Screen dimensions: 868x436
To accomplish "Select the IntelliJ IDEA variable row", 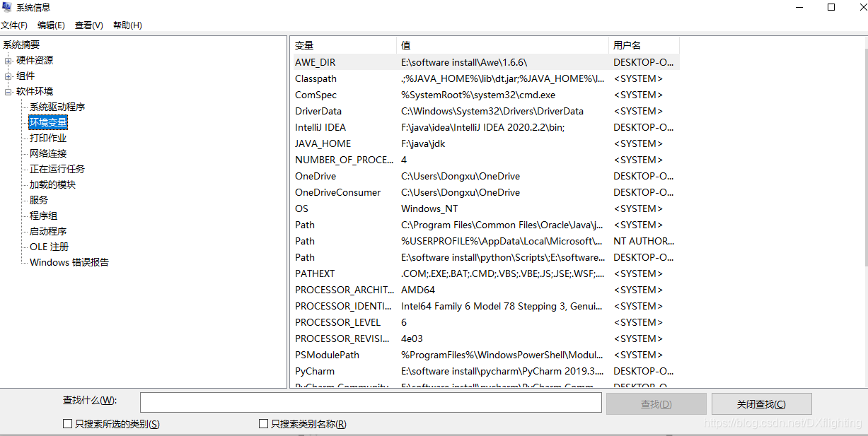I will 486,127.
